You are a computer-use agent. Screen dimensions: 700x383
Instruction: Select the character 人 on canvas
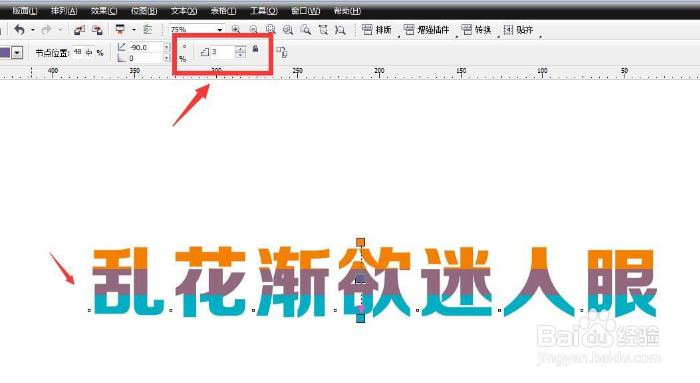pos(539,282)
